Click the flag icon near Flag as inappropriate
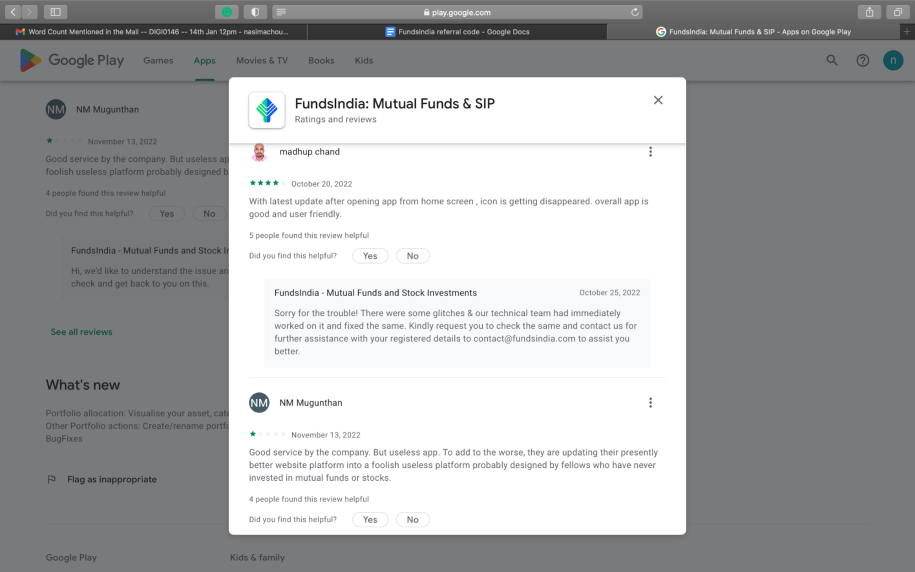915x572 pixels. [51, 479]
